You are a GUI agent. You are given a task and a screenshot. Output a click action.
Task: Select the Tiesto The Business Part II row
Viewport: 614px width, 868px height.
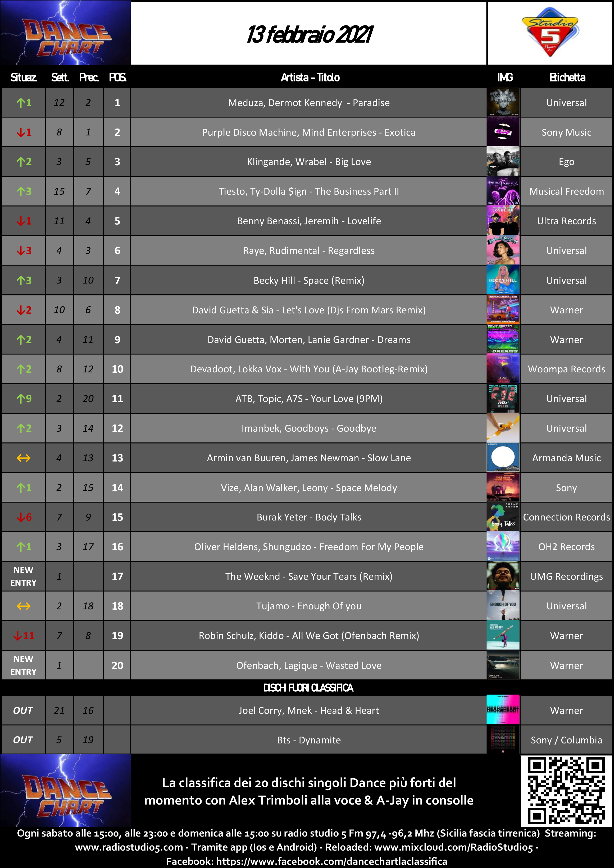[307, 191]
